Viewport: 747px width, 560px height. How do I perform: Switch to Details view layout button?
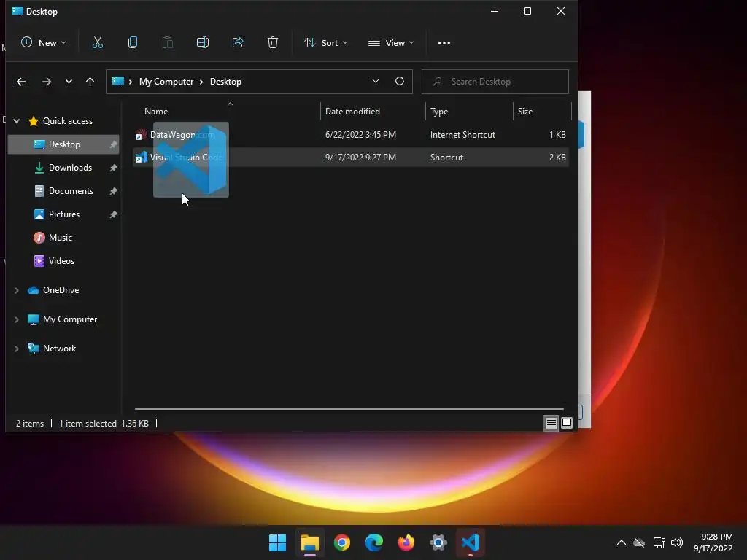coord(551,423)
